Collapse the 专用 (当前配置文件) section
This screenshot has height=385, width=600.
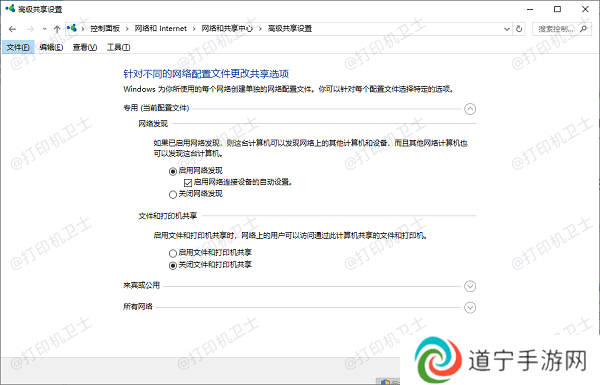tap(470, 109)
